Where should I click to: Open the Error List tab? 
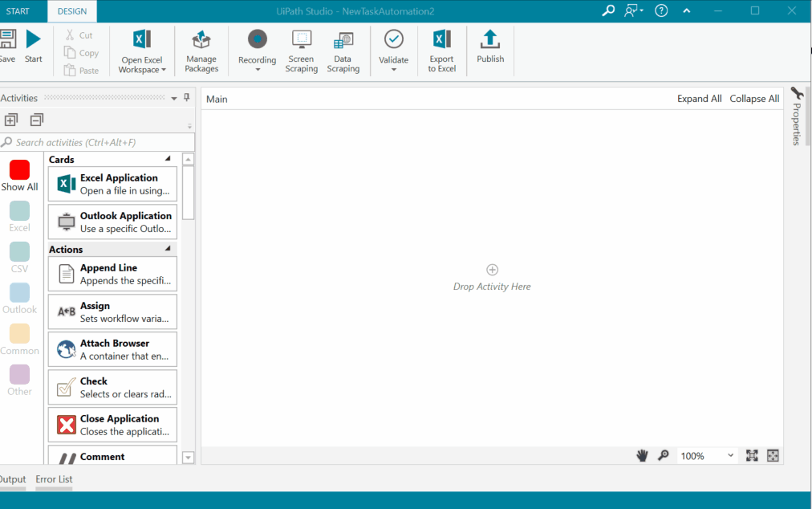pyautogui.click(x=54, y=479)
